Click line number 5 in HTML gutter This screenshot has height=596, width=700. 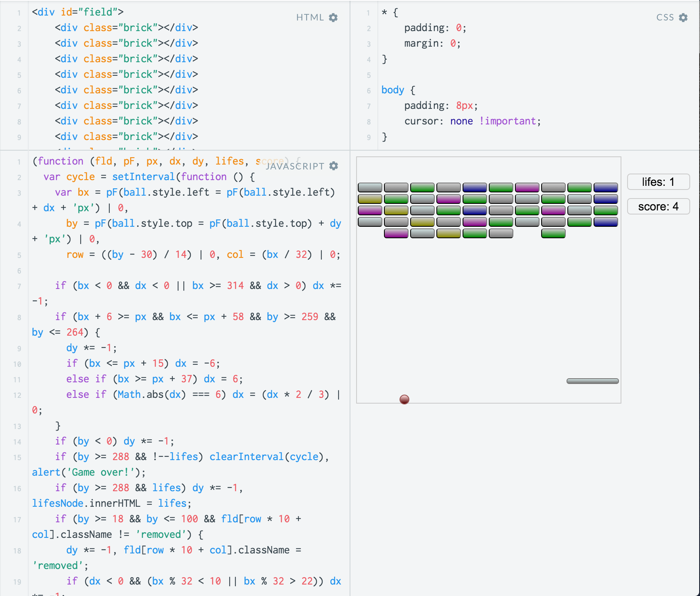coord(19,75)
